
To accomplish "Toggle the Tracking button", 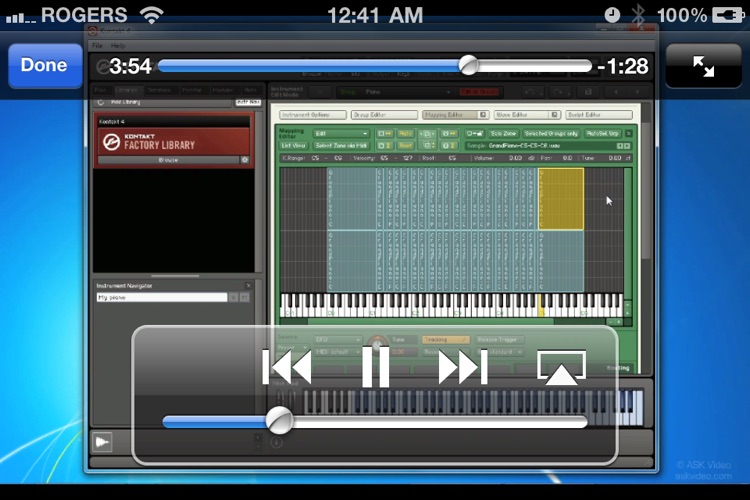I will (x=445, y=339).
